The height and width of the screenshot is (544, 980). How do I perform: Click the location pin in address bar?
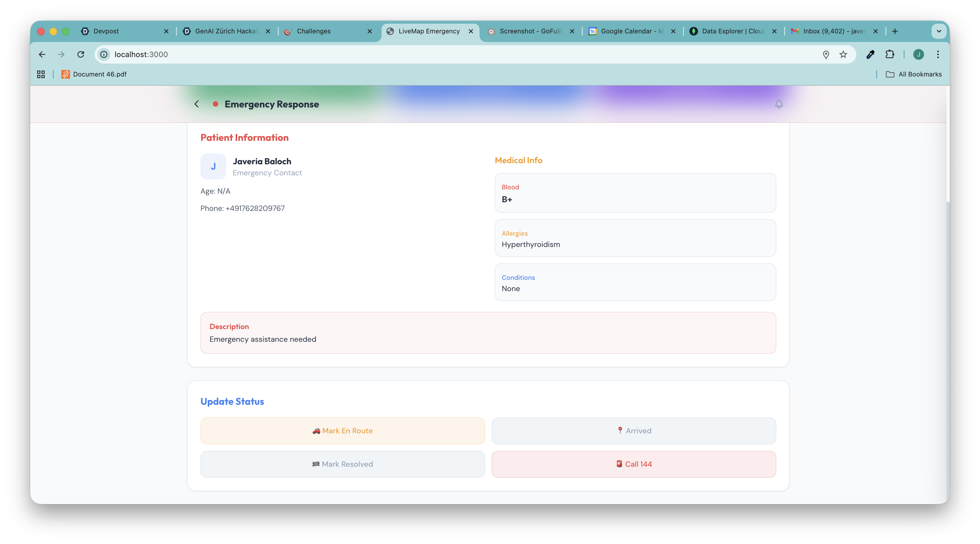826,54
